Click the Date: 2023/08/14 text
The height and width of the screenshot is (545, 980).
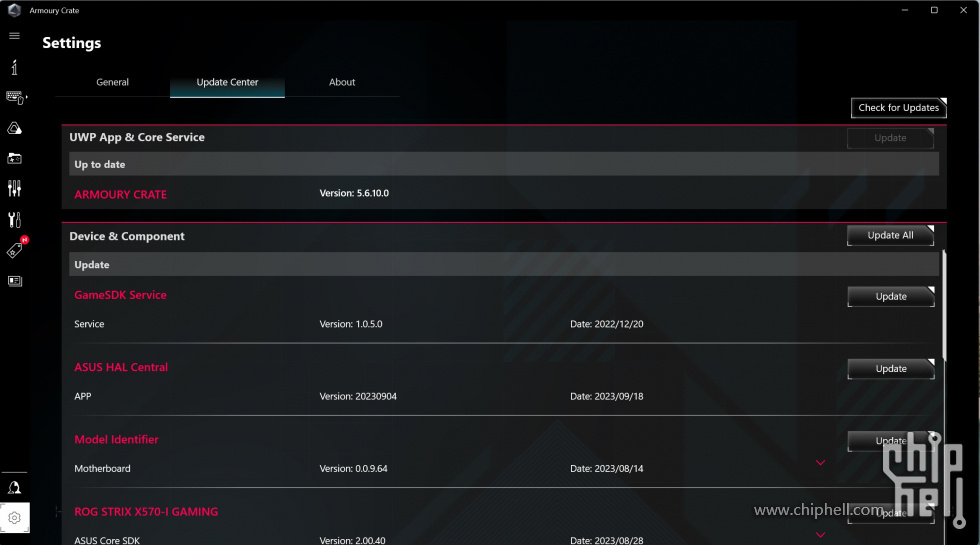point(607,468)
